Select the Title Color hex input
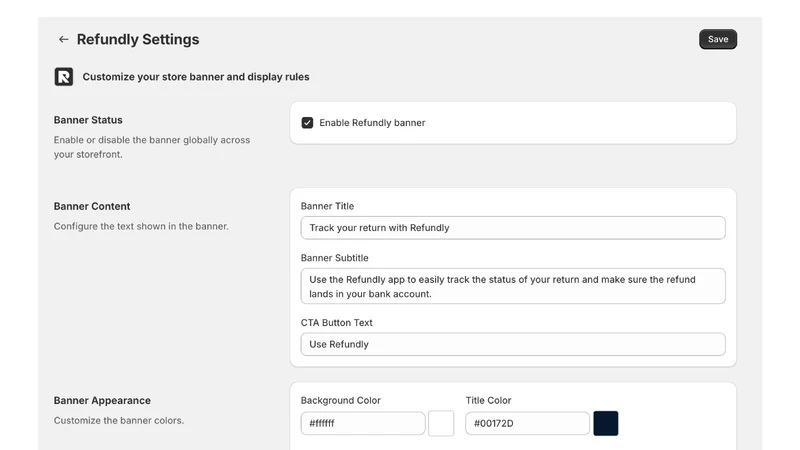The width and height of the screenshot is (800, 450). (x=528, y=423)
